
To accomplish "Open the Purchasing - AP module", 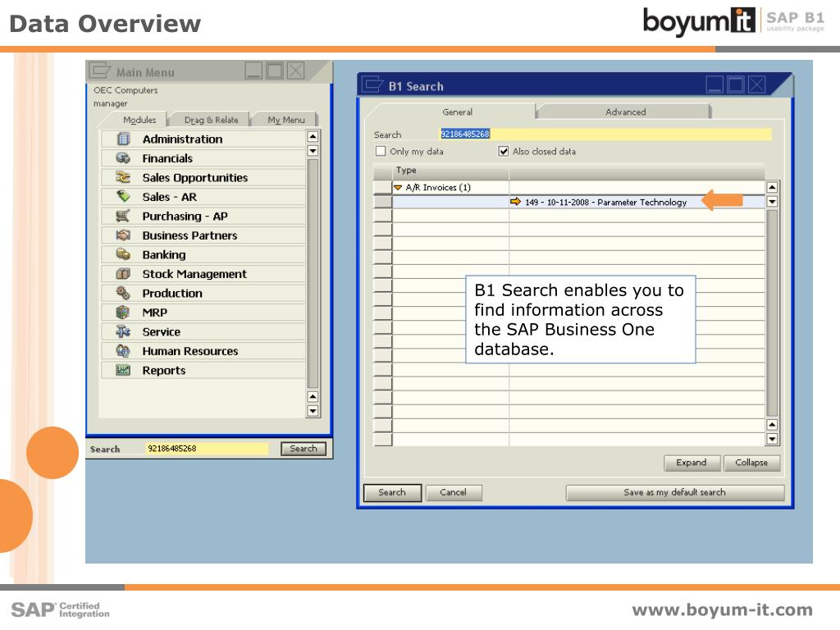I will tap(203, 216).
